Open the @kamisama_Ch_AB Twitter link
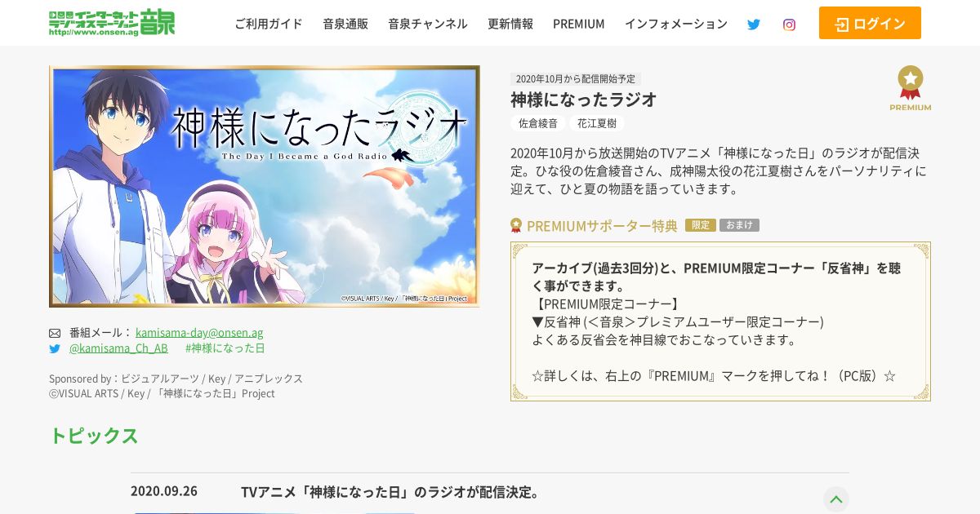This screenshot has width=980, height=514. point(118,348)
